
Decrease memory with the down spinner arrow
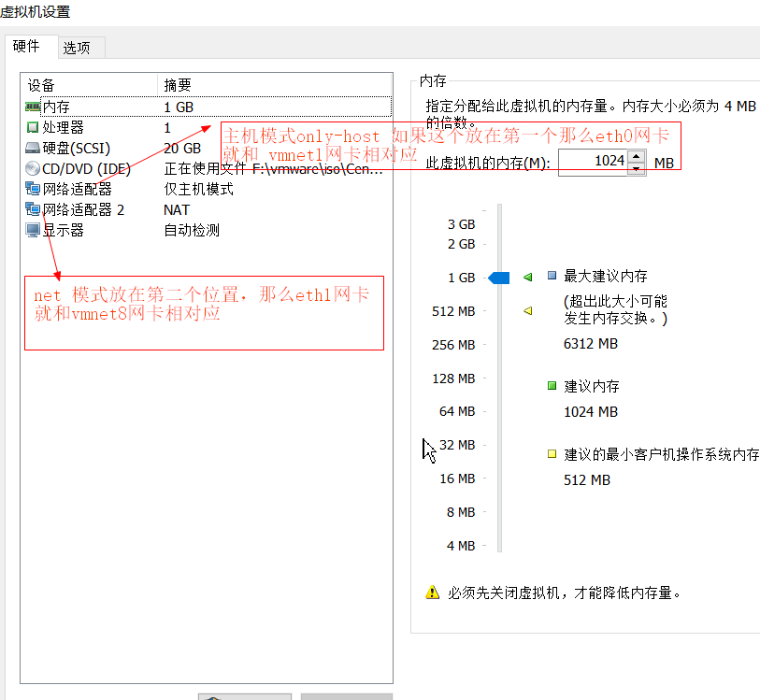coord(637,168)
